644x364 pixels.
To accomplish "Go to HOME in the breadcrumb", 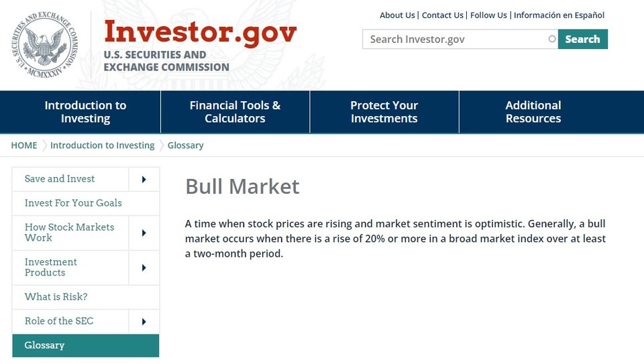I will 24,145.
